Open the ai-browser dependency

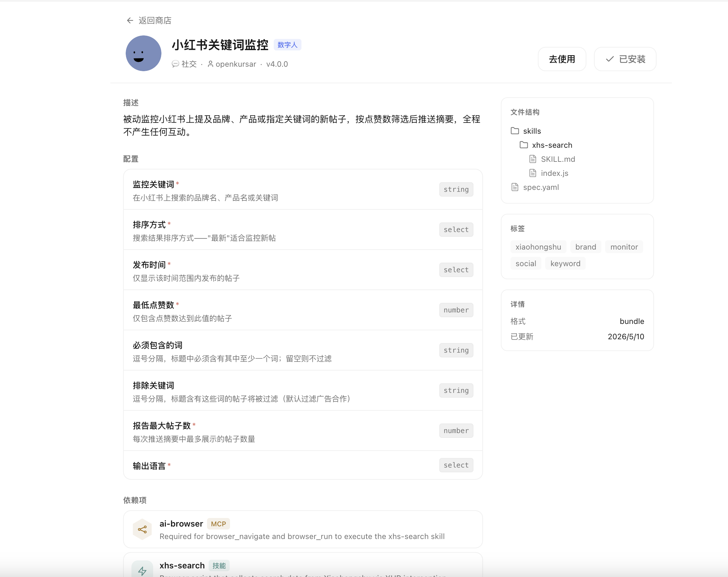(x=303, y=529)
